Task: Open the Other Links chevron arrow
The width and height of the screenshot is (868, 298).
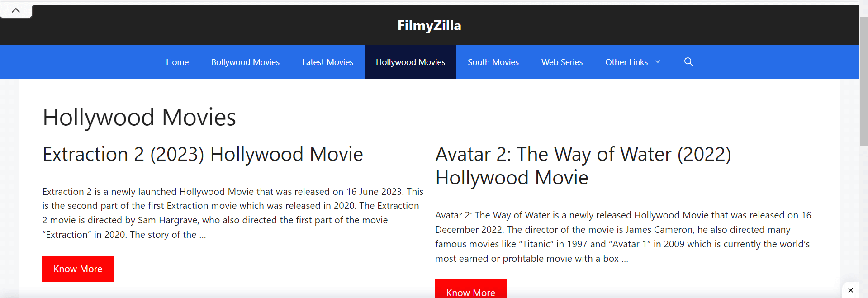Action: 658,62
